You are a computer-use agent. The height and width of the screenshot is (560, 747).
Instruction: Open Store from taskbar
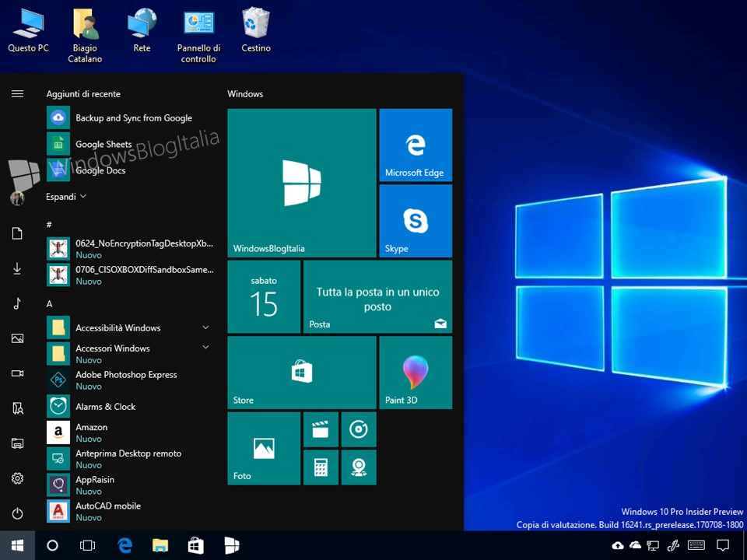[195, 545]
